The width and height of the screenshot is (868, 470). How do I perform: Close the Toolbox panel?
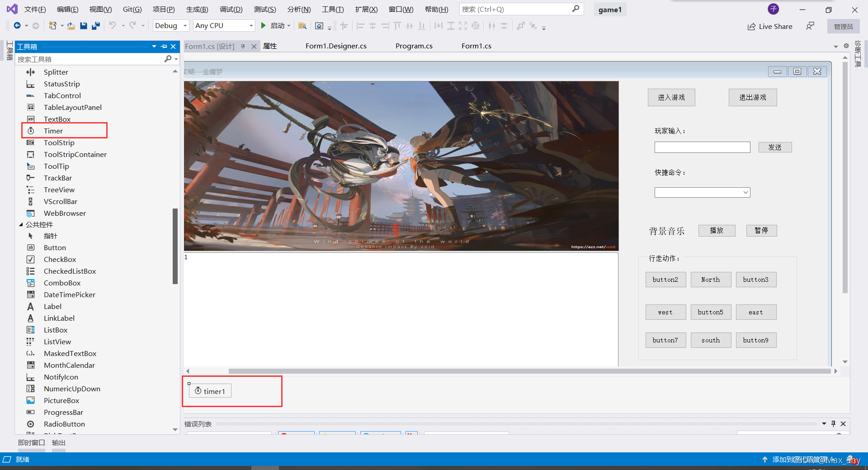tap(173, 46)
